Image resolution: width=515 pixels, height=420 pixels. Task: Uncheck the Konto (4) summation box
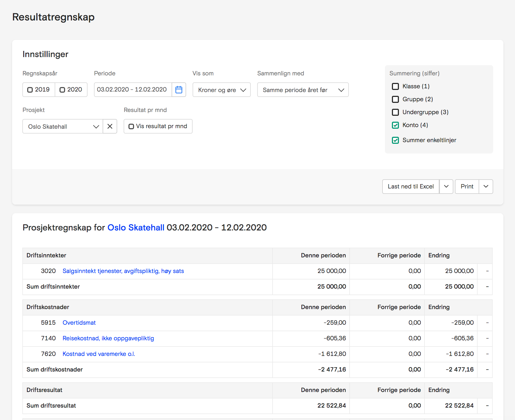(x=395, y=125)
